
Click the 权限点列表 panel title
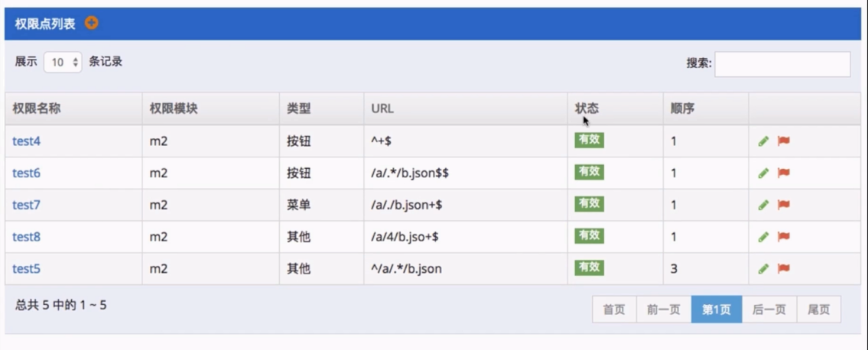(x=45, y=24)
